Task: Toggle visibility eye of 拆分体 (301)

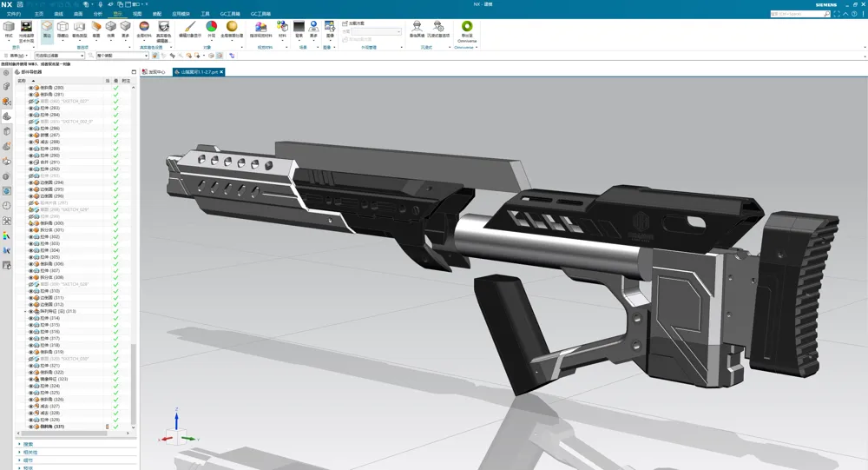Action: click(x=31, y=230)
